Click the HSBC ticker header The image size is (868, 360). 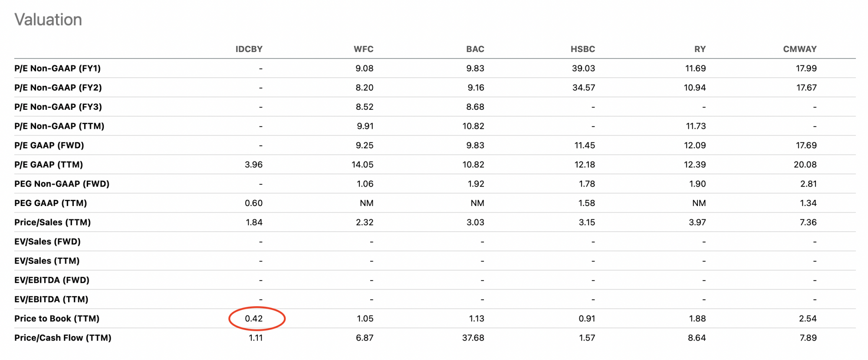582,49
